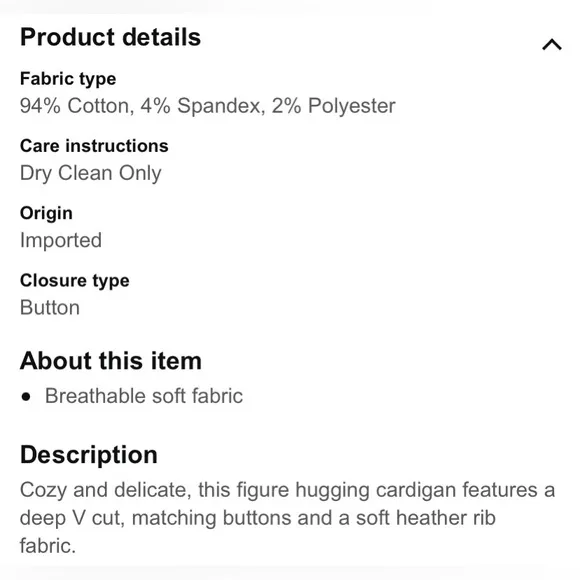Click the Breathable soft fabric bullet text
580x580 pixels.
pos(144,396)
